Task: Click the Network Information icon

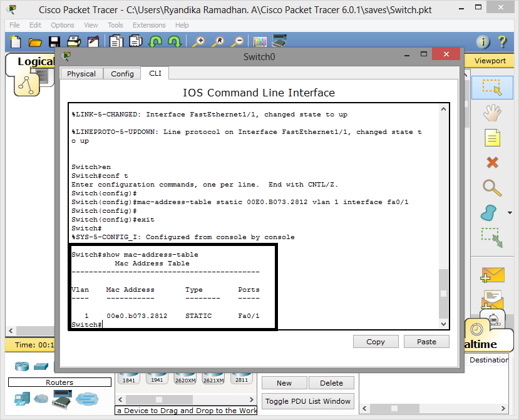Action: [x=483, y=42]
